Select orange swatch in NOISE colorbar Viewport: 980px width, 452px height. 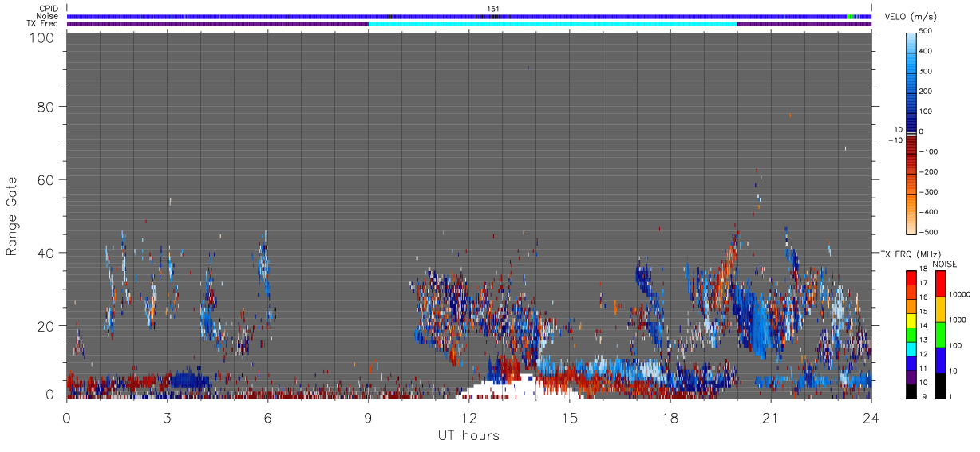pos(940,309)
